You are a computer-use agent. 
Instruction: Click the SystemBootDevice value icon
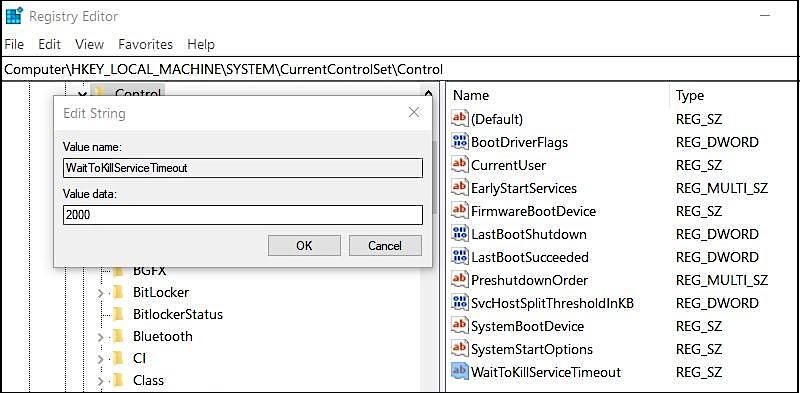[x=460, y=326]
